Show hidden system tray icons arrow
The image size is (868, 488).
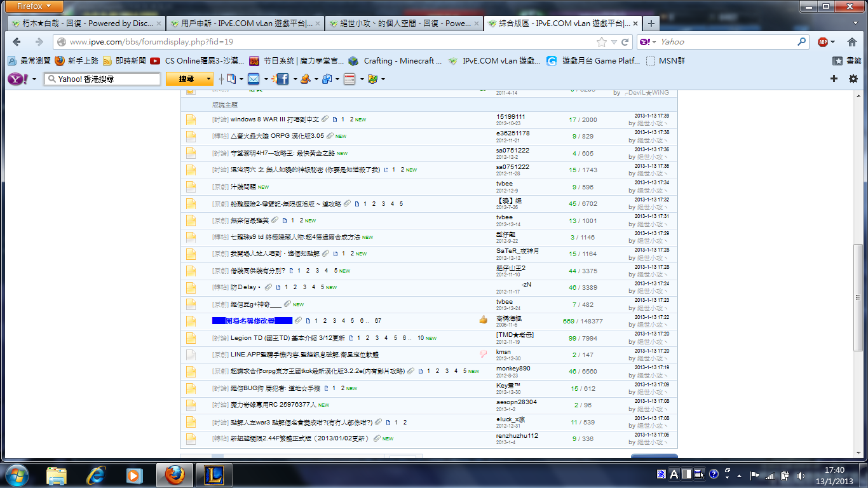click(x=741, y=475)
